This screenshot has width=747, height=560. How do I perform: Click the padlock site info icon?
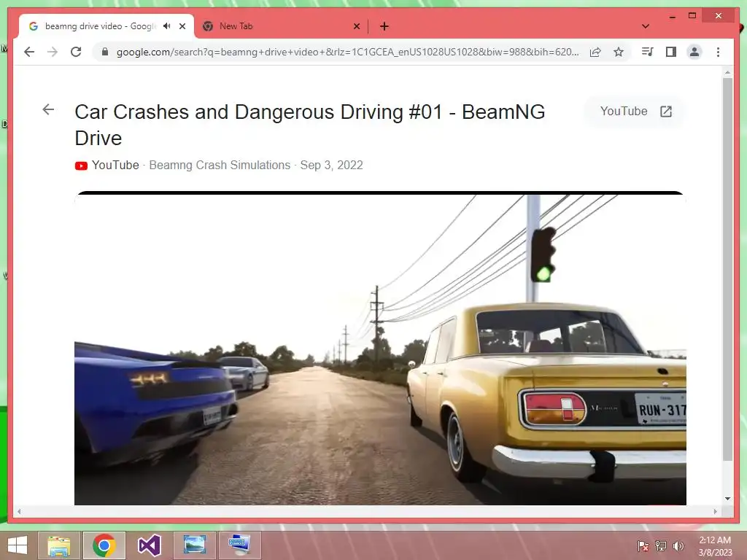[105, 52]
